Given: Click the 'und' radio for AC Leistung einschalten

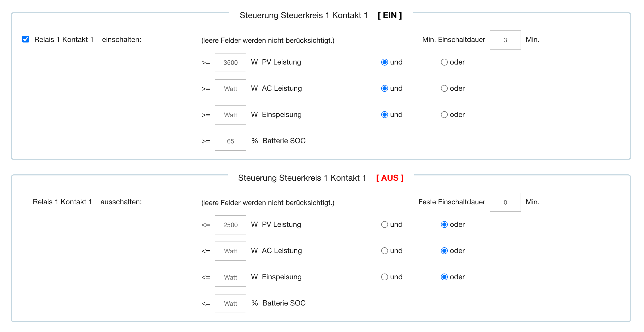Looking at the screenshot, I should point(384,88).
